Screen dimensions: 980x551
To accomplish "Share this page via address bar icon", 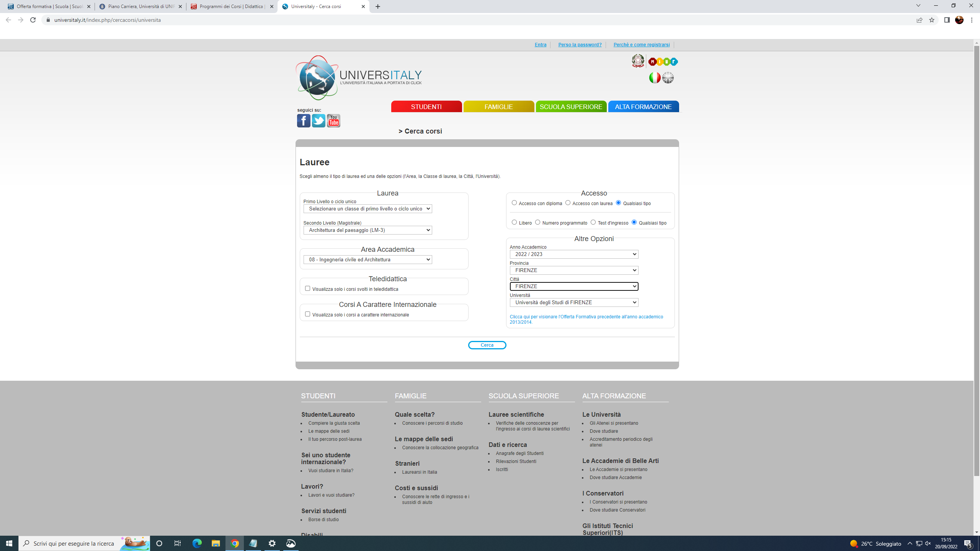I will (920, 20).
